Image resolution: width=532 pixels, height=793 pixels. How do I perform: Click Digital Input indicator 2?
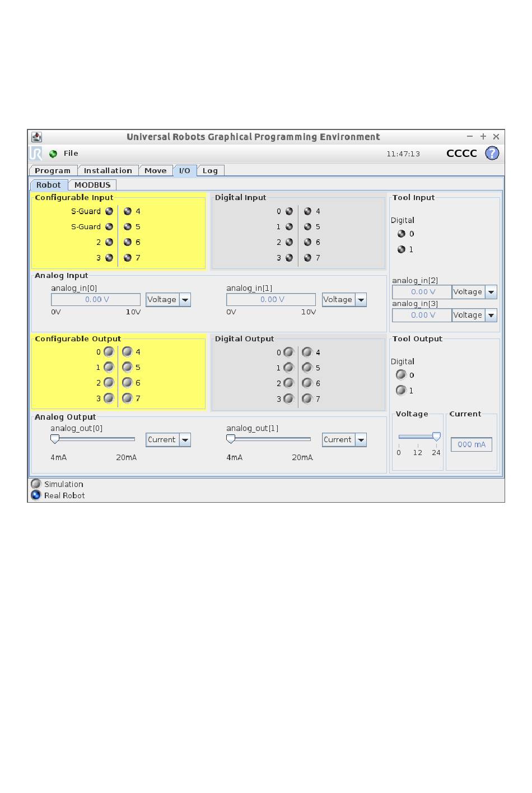point(289,242)
